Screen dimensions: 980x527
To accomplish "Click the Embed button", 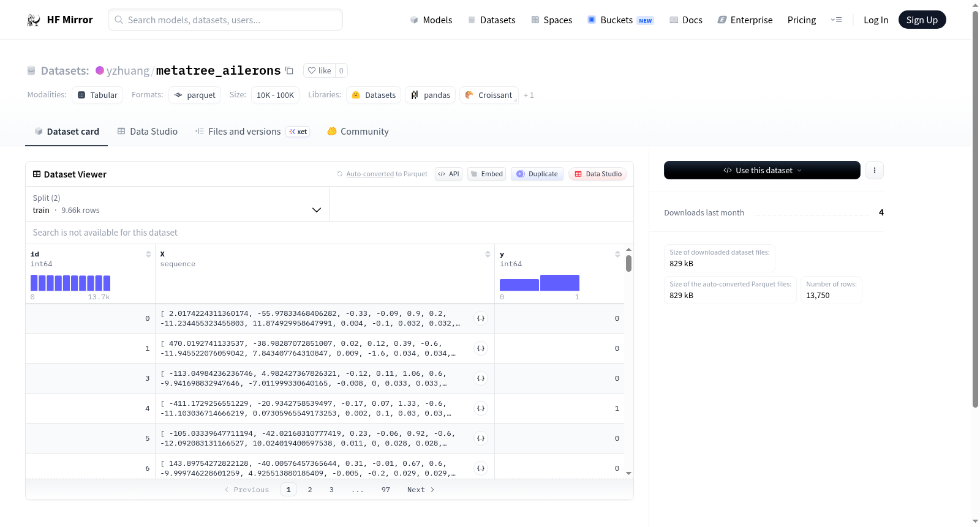I will click(x=486, y=174).
